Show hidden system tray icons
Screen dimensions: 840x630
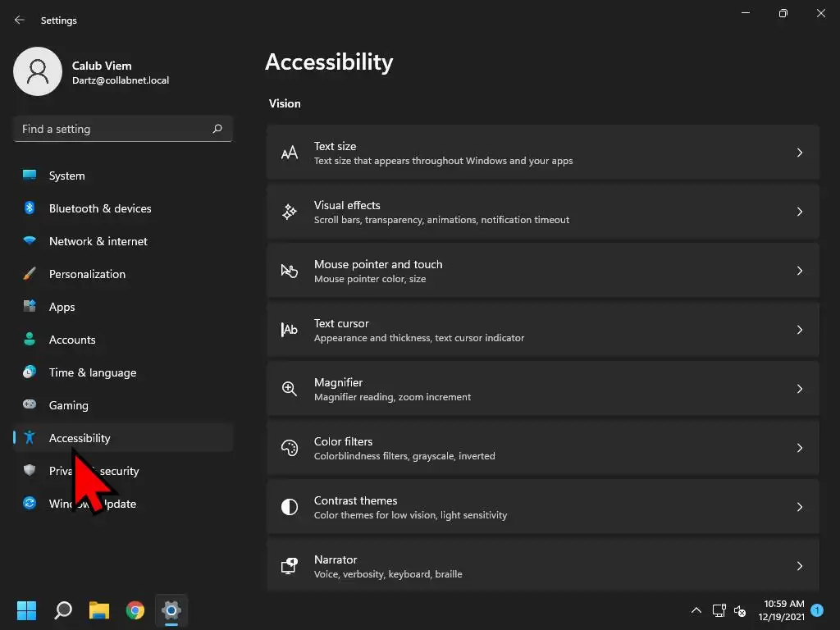tap(696, 610)
